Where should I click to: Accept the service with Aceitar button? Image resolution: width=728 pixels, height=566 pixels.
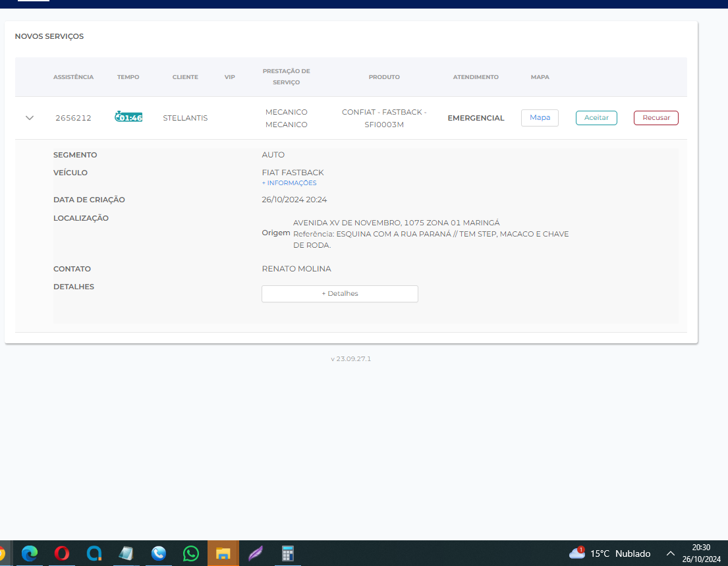coord(596,118)
